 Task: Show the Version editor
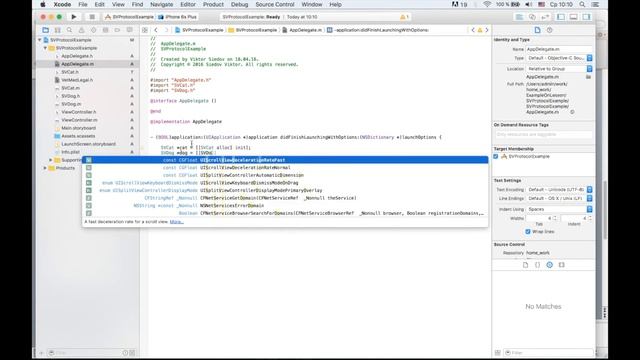pyautogui.click(x=545, y=17)
